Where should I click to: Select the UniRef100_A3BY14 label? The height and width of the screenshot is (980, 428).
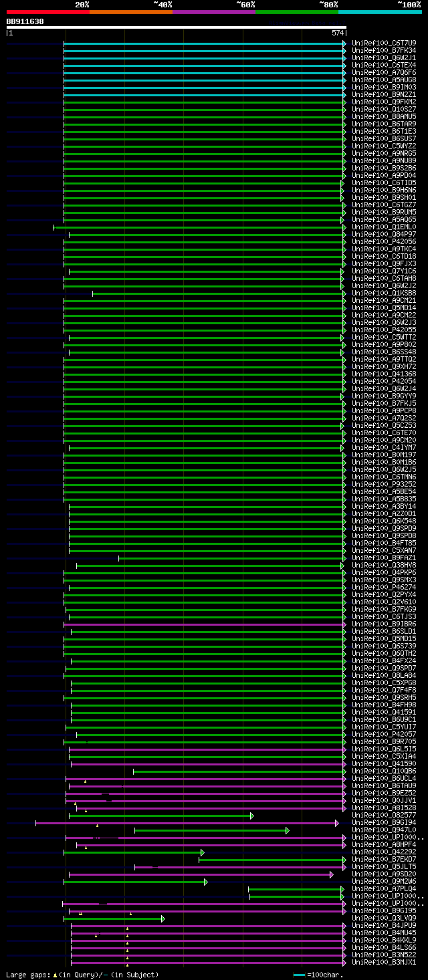(384, 506)
